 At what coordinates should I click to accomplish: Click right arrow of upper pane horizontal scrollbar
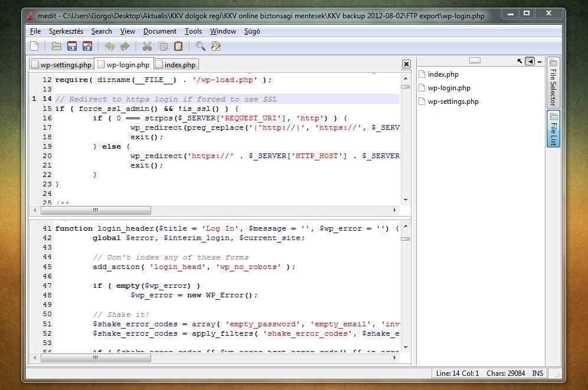coord(394,210)
